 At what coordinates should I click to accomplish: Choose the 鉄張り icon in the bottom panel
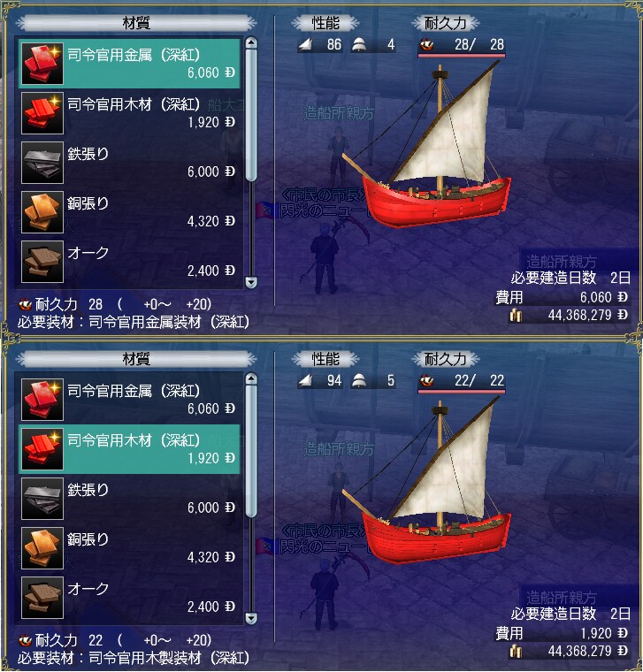pos(42,499)
